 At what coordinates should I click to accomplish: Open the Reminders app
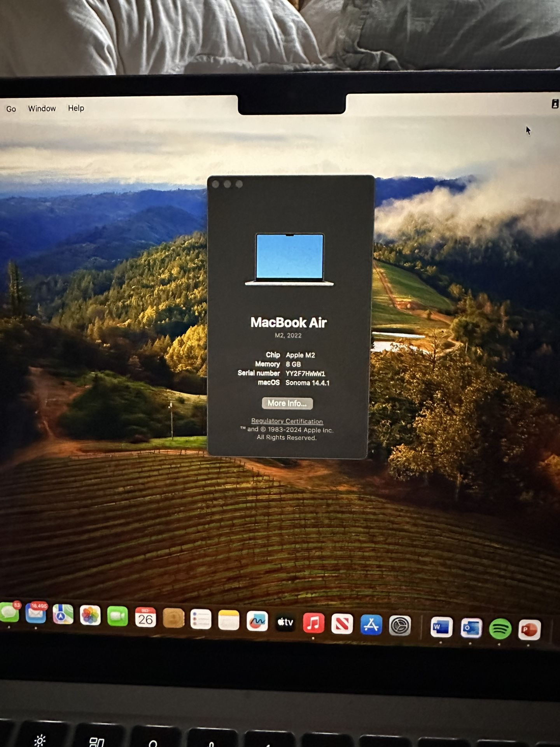pyautogui.click(x=201, y=619)
